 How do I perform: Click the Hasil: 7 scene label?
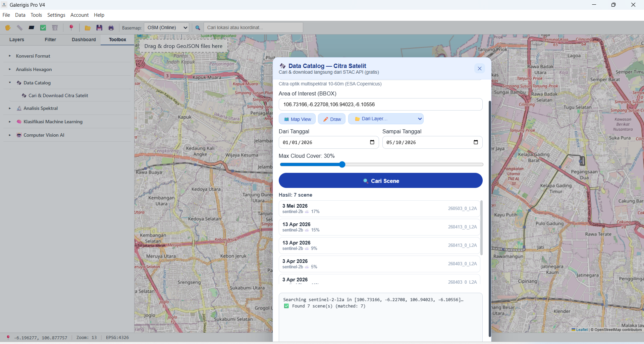296,195
